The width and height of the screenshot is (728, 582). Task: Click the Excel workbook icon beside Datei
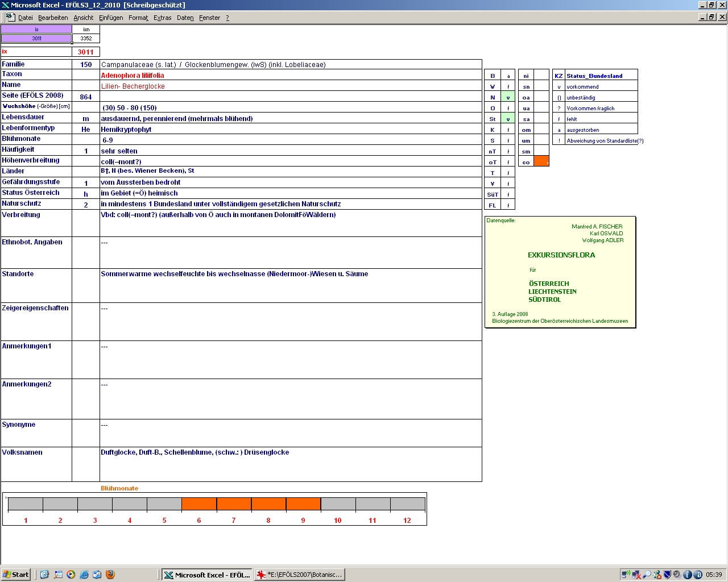pos(10,17)
